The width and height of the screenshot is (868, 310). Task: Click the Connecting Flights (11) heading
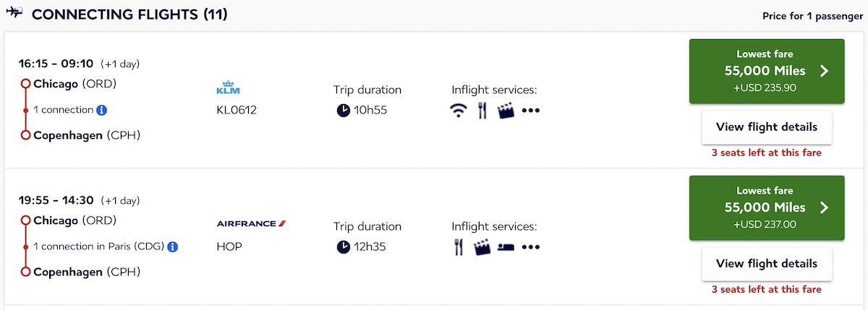(130, 14)
